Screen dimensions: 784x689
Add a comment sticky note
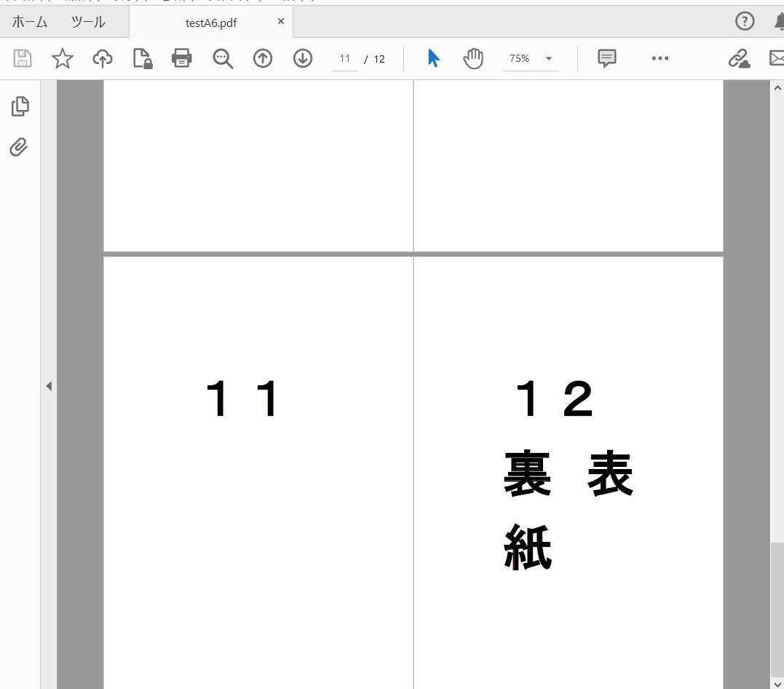(x=607, y=58)
